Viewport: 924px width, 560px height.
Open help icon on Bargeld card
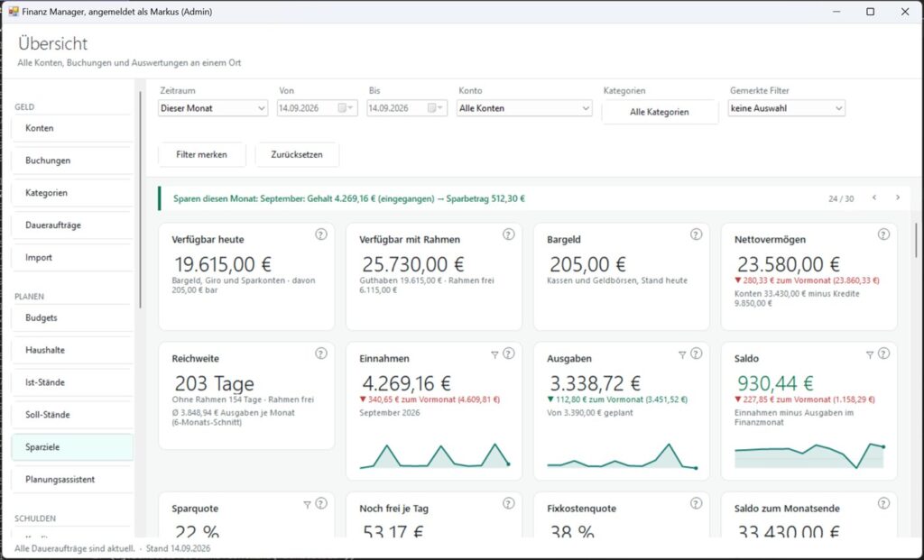696,234
